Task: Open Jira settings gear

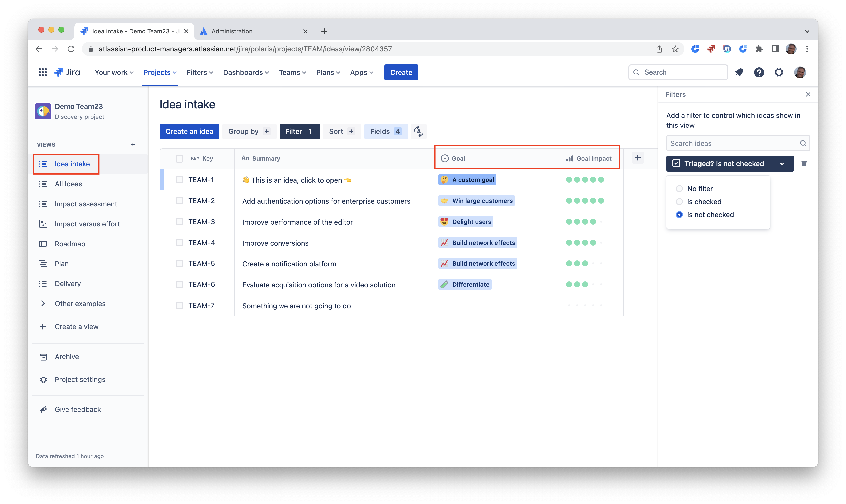Action: 779,72
